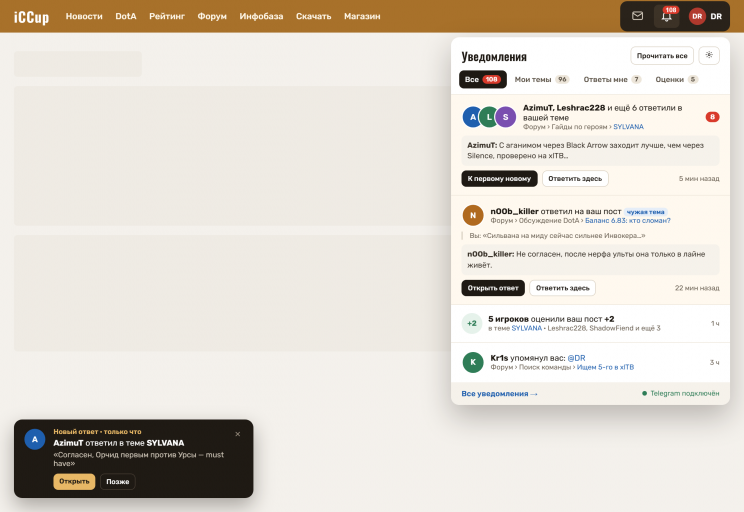Open the Форум menu item
Viewport: 744px width, 512px height.
(x=212, y=16)
